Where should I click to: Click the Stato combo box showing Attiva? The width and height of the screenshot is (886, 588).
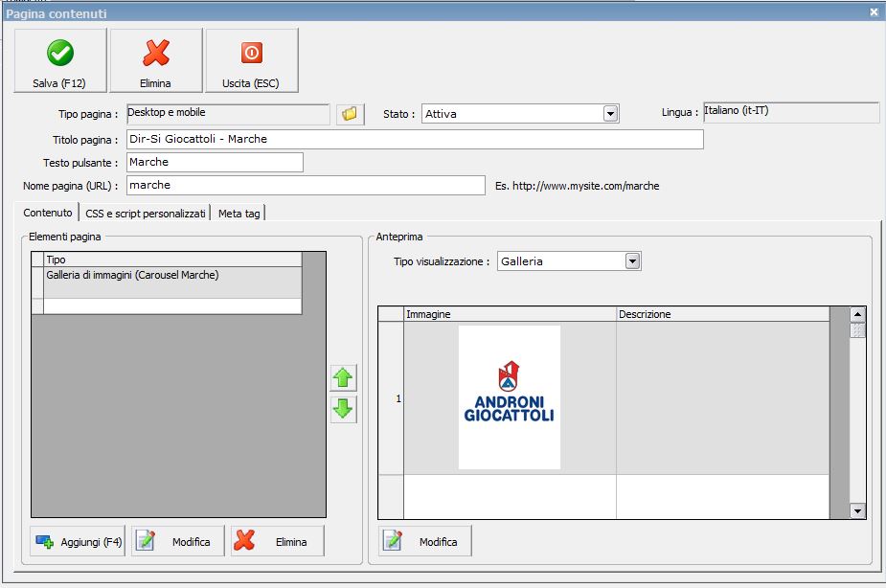pyautogui.click(x=520, y=114)
